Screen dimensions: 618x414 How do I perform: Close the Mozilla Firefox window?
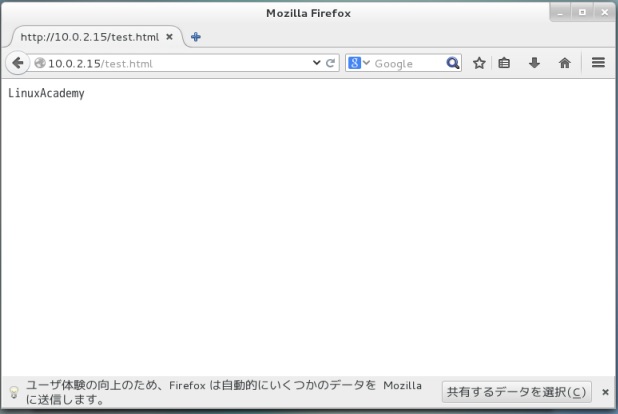pyautogui.click(x=604, y=13)
